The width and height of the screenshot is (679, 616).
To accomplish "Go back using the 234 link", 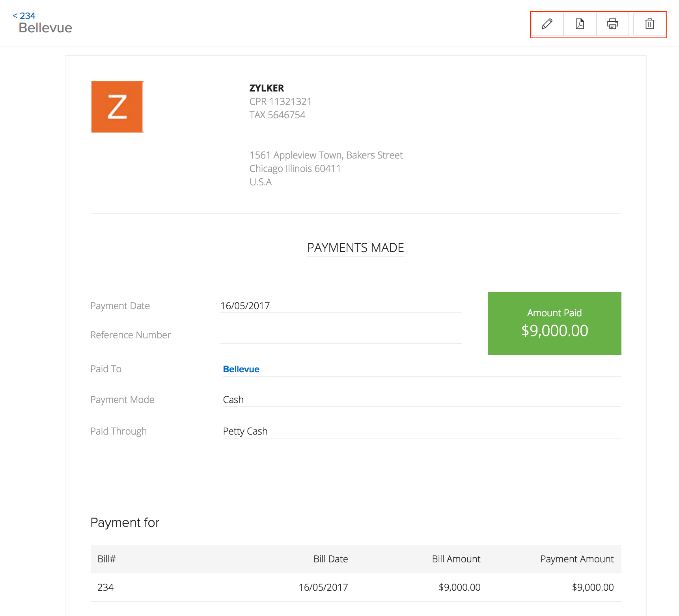I will pos(24,16).
